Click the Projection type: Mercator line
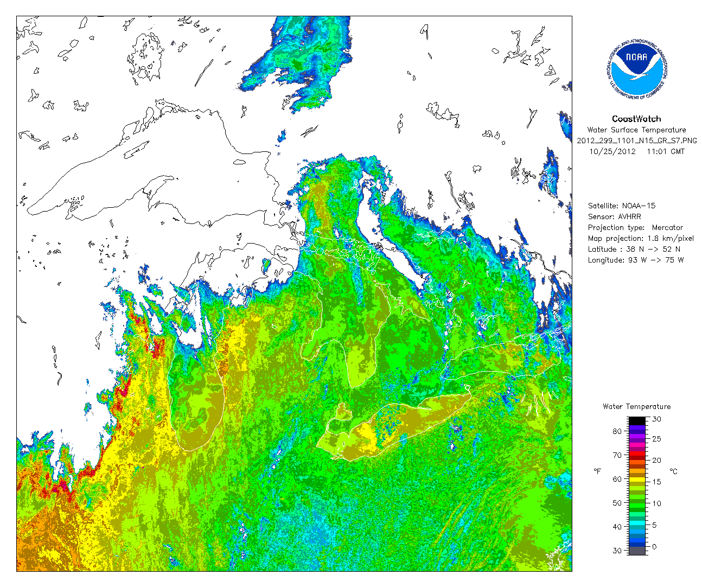This screenshot has width=702, height=588. tap(635, 227)
